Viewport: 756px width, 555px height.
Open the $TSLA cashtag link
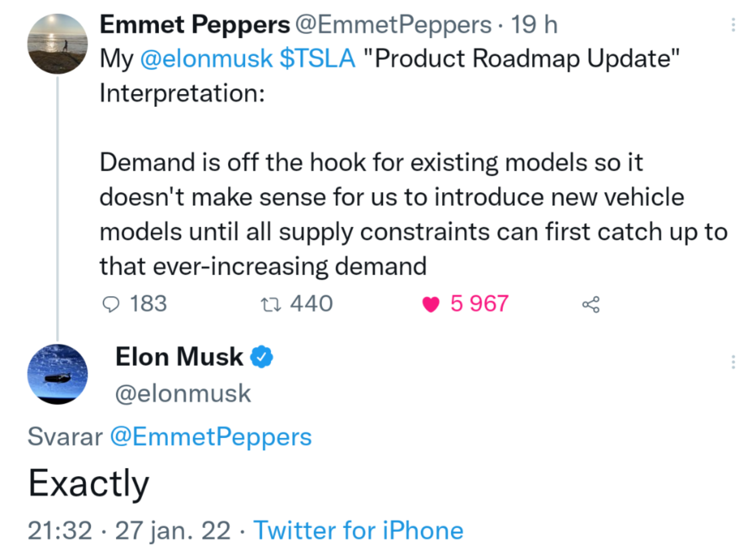pos(317,59)
